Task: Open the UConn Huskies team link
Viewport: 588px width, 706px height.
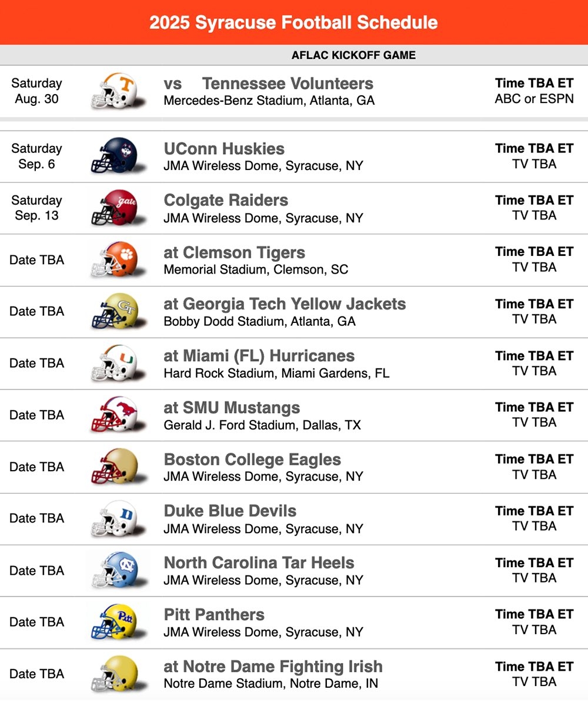Action: tap(224, 149)
